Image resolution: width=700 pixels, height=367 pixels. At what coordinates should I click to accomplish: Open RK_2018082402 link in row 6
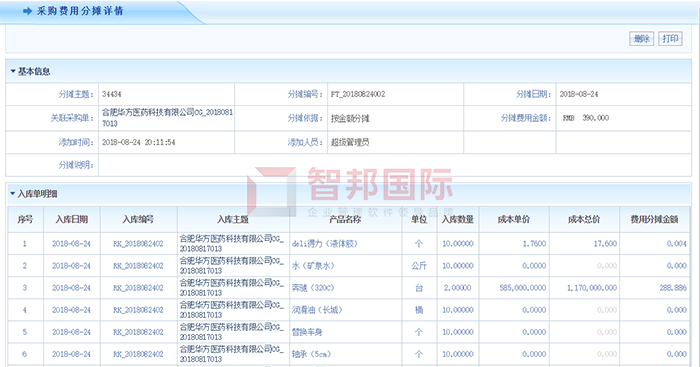pyautogui.click(x=138, y=354)
